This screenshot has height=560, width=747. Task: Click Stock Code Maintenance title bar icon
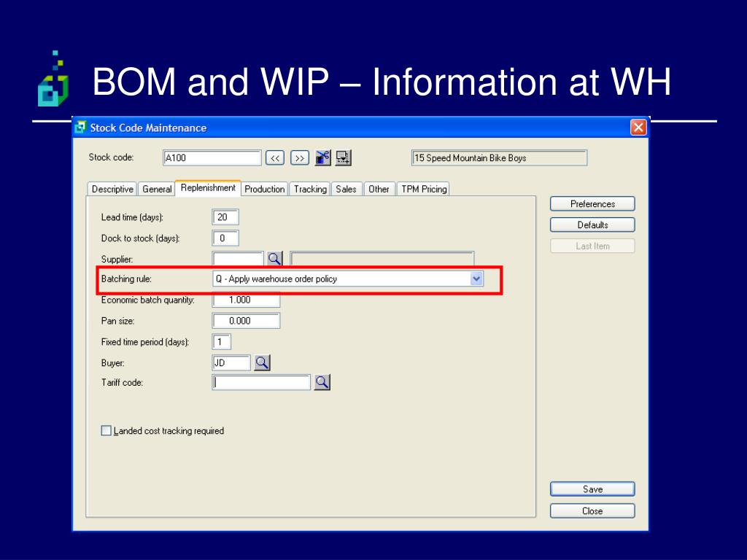click(80, 127)
